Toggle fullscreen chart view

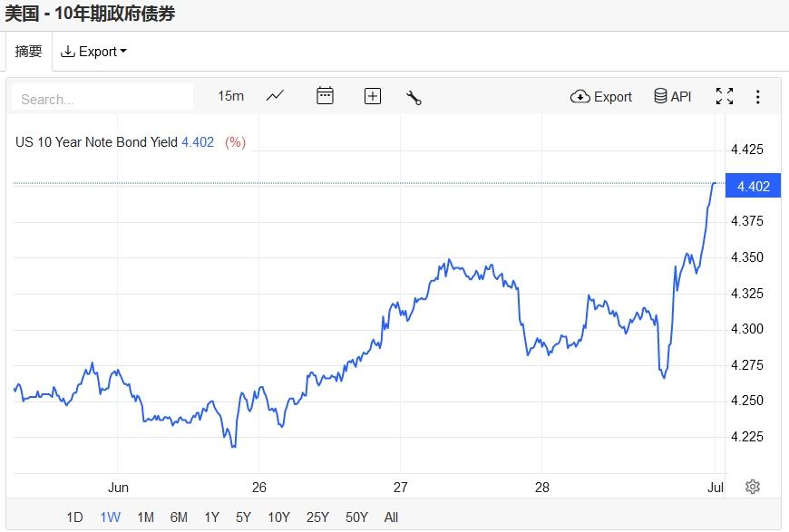pos(724,96)
